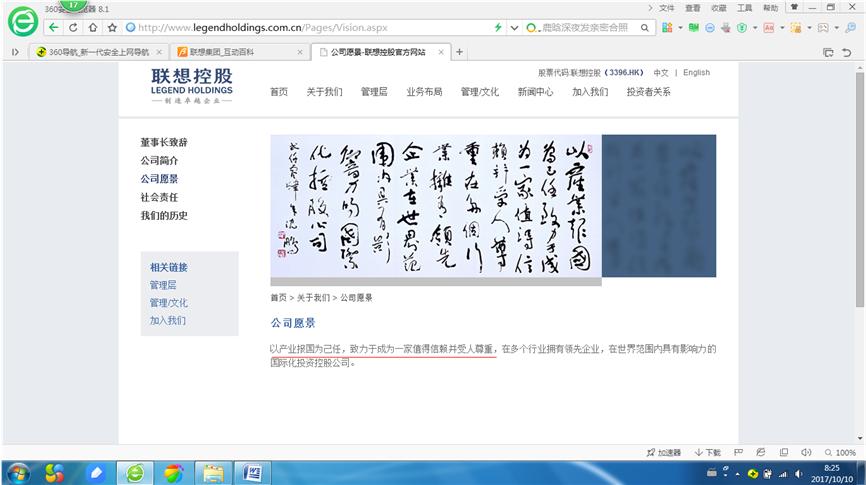Viewport: 866px width, 485px height.
Task: Reload the page with the refresh icon
Action: point(73,27)
